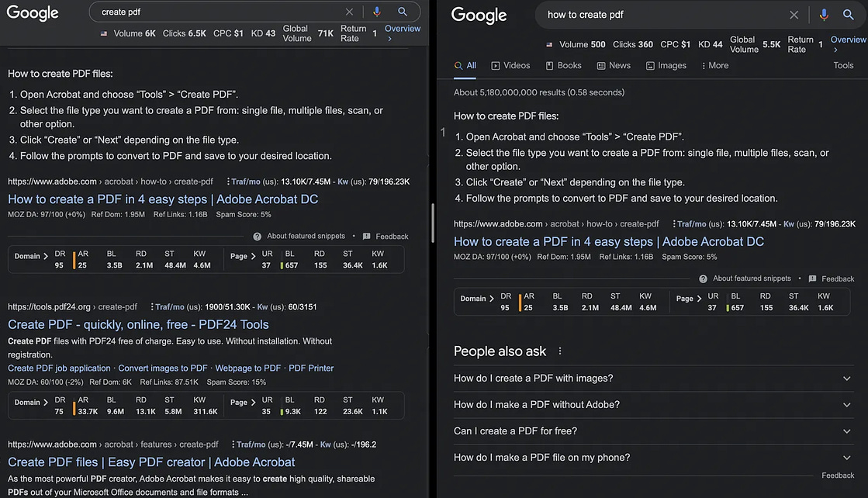Image resolution: width=868 pixels, height=498 pixels.
Task: Open 'PDF Printer' sitelink
Action: [311, 368]
